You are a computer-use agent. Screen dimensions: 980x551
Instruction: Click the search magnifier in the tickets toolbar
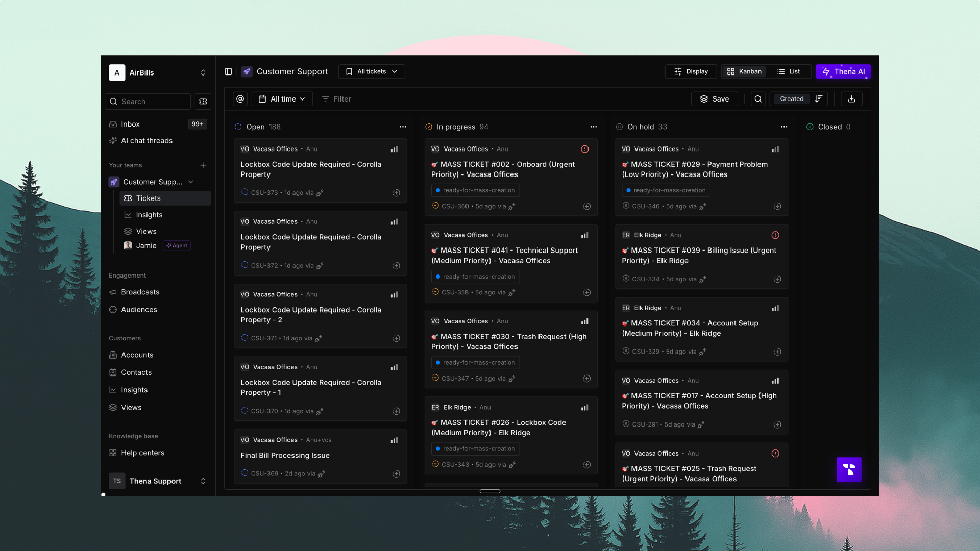[x=758, y=98]
